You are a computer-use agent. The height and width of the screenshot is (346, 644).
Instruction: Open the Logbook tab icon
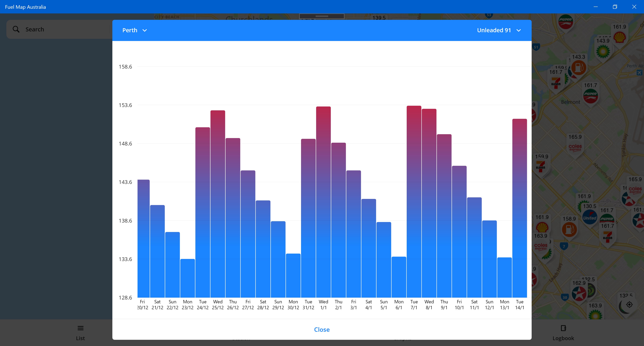(563, 328)
